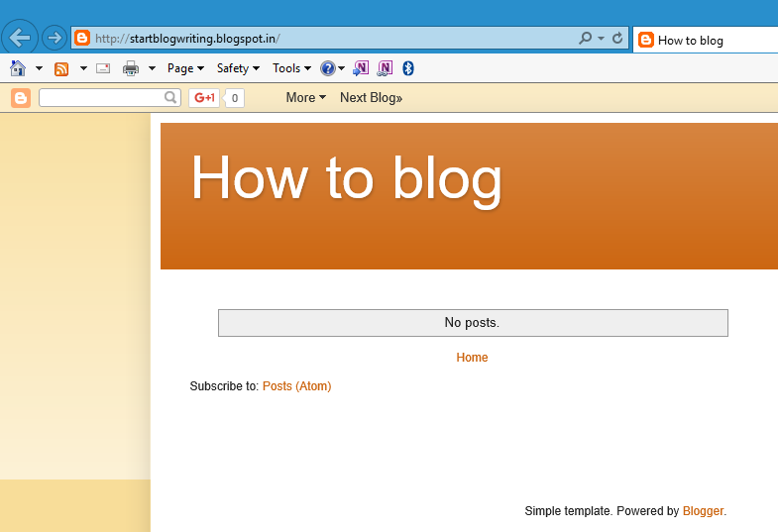Click the "Simple template. Powered by" footer text
778x532 pixels.
tap(602, 511)
